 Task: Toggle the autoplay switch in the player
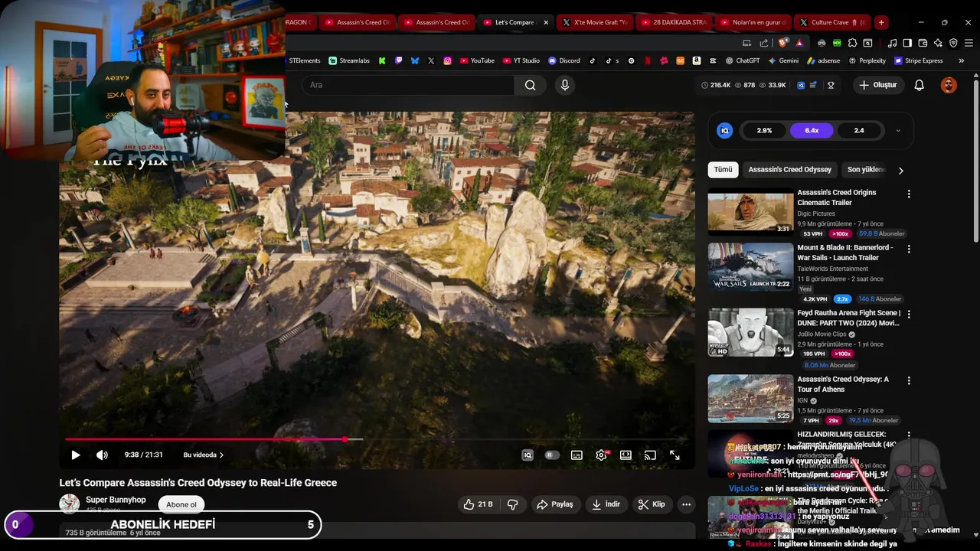pyautogui.click(x=551, y=455)
